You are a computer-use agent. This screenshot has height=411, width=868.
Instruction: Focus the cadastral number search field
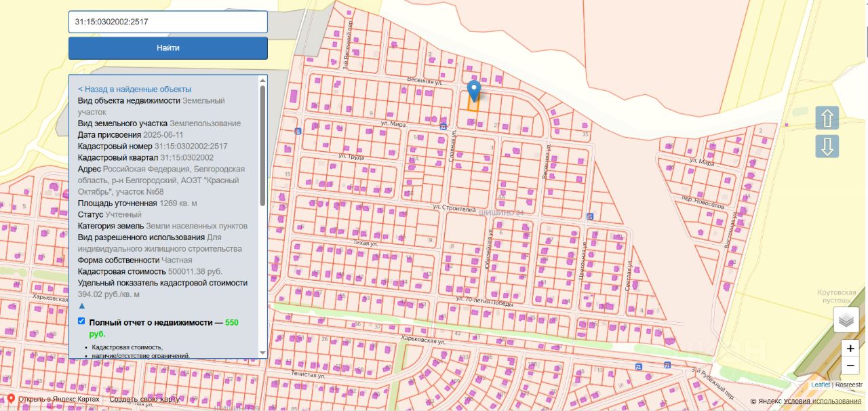click(168, 22)
